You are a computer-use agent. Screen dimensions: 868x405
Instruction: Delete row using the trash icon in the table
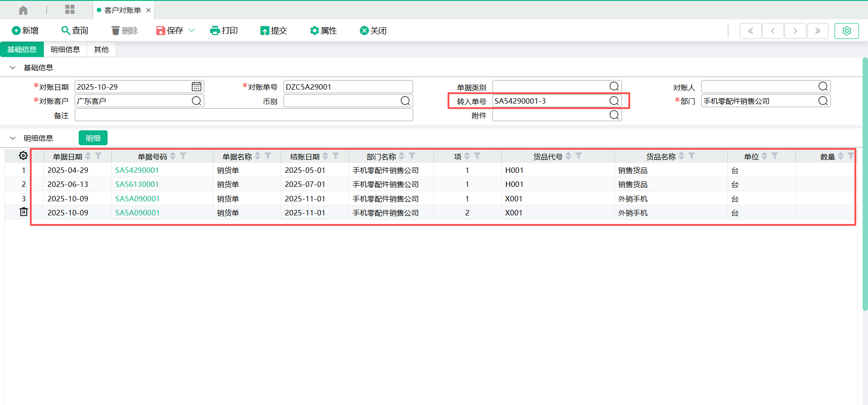coord(24,212)
